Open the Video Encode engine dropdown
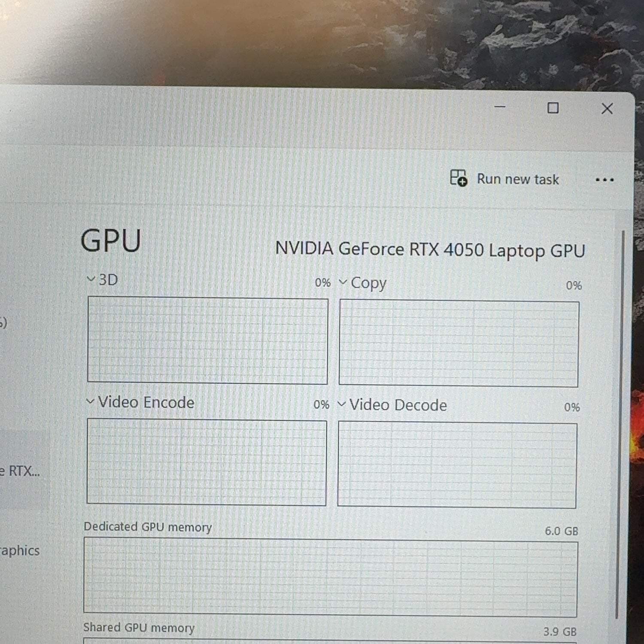Screen dimensions: 644x644 coord(90,401)
